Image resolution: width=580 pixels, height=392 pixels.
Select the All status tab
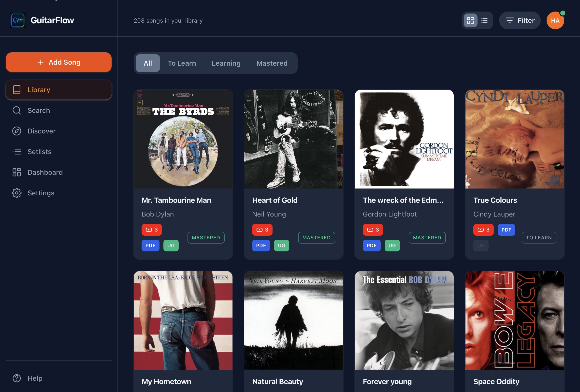point(148,63)
